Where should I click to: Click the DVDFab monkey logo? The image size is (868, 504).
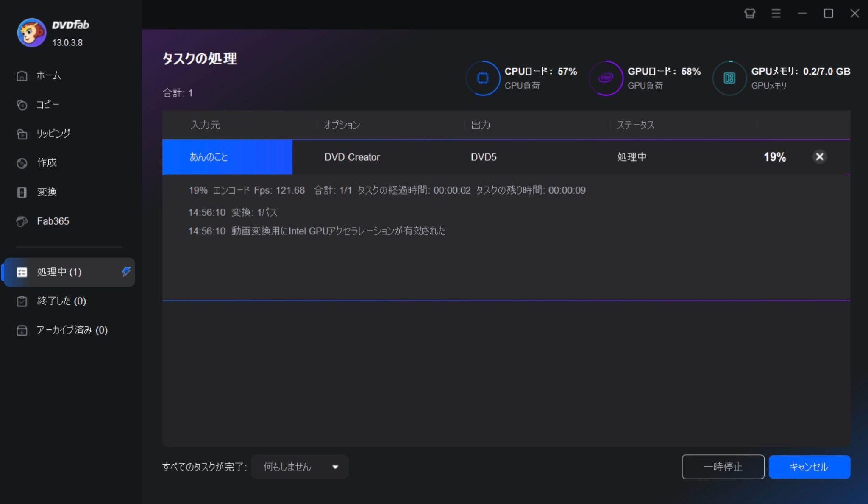(32, 33)
